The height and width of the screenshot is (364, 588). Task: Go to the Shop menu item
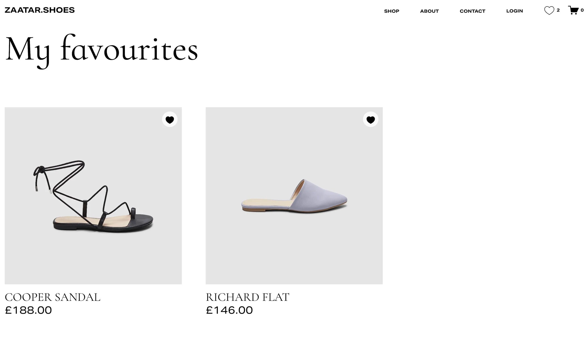pyautogui.click(x=392, y=11)
